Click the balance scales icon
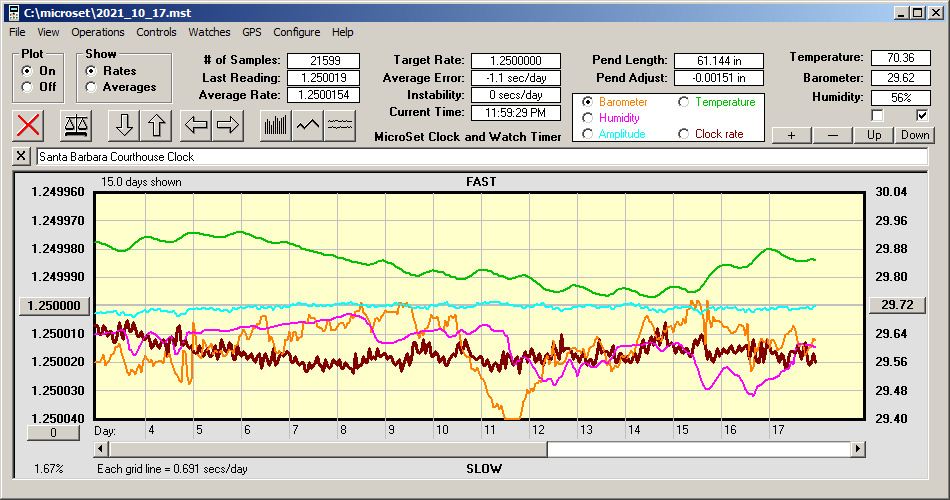 (76, 125)
